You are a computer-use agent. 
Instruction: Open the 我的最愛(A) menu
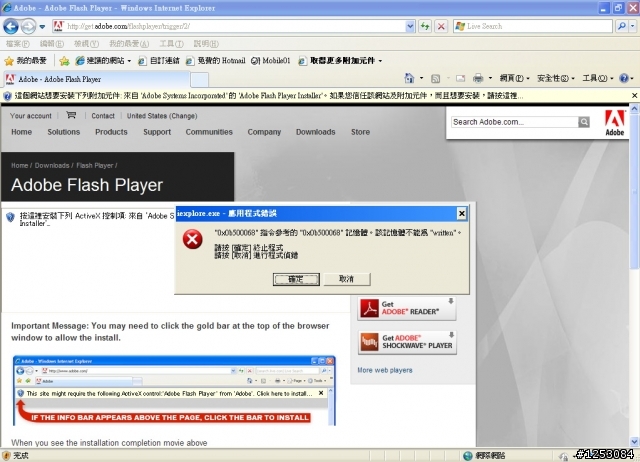click(x=129, y=44)
